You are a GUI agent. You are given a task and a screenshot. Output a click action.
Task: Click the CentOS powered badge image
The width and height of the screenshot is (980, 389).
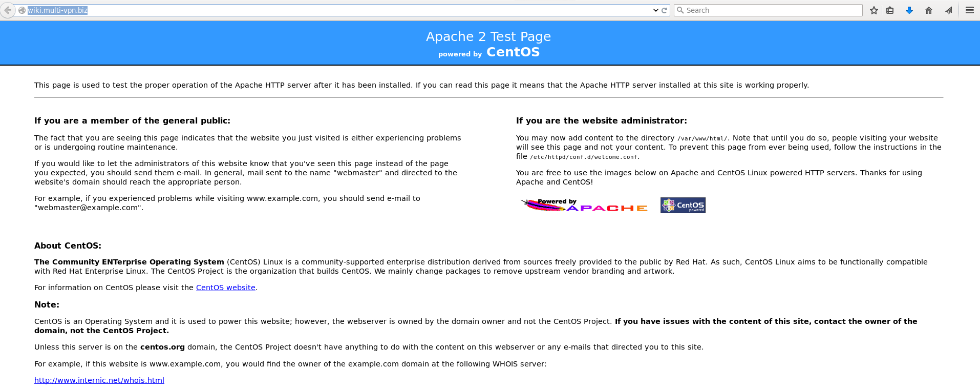click(x=683, y=205)
